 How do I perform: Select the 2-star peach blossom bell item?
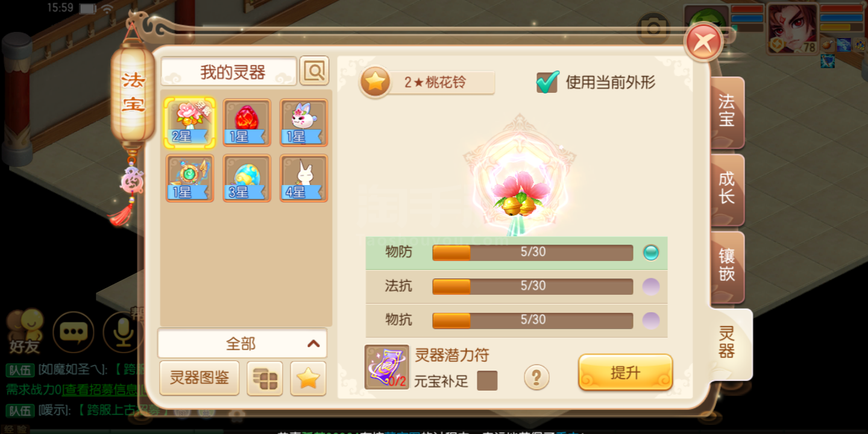tap(189, 122)
